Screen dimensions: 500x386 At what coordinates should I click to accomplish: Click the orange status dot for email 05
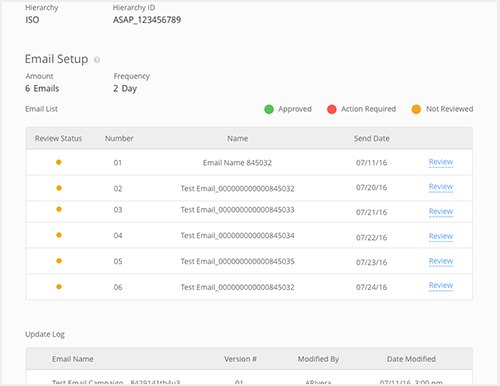click(59, 261)
